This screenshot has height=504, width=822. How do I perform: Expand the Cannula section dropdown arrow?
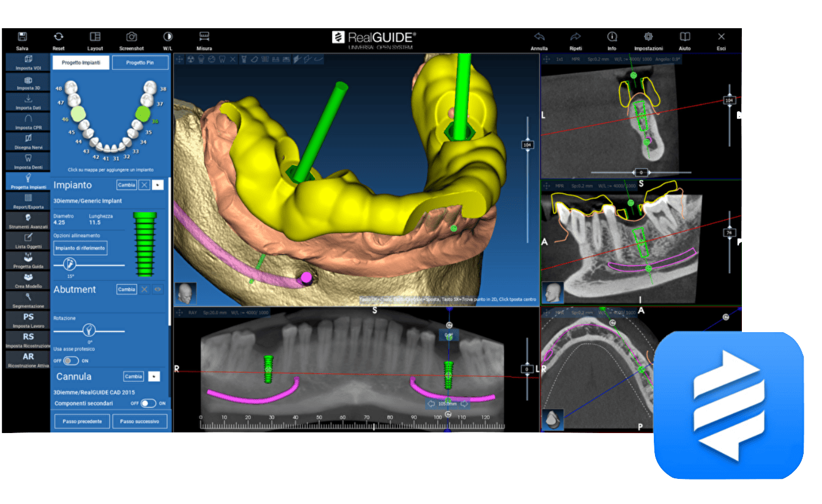(154, 376)
